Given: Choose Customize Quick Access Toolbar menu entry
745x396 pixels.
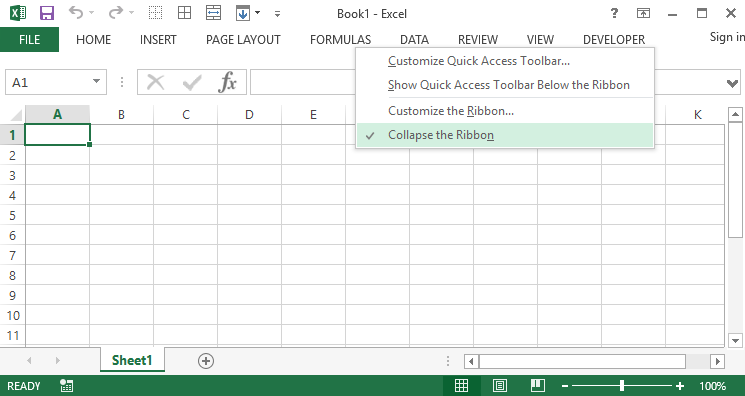Looking at the screenshot, I should (505, 61).
